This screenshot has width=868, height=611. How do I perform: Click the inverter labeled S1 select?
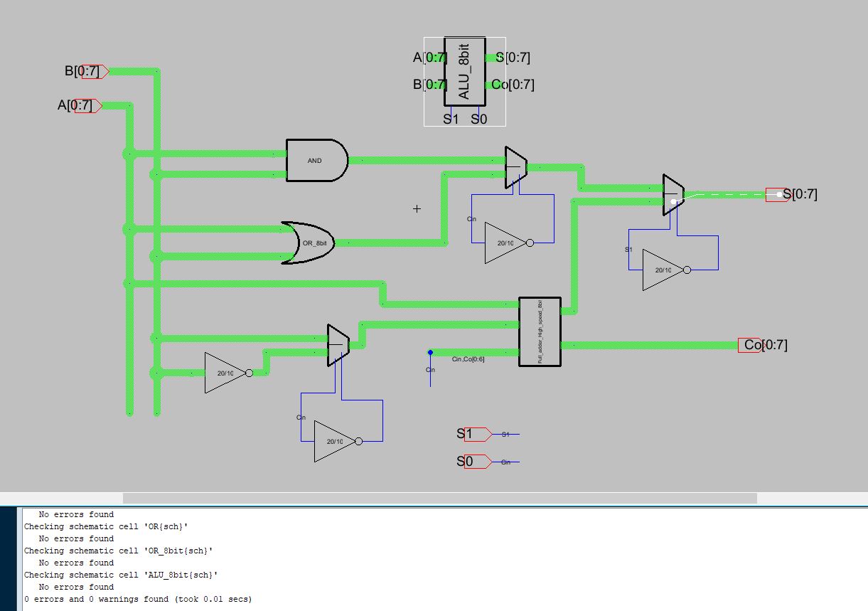coord(663,270)
